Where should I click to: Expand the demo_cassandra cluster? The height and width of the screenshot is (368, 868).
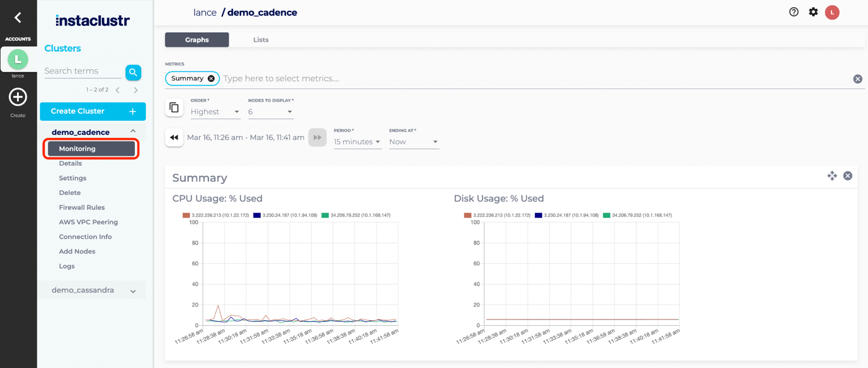[x=133, y=291]
